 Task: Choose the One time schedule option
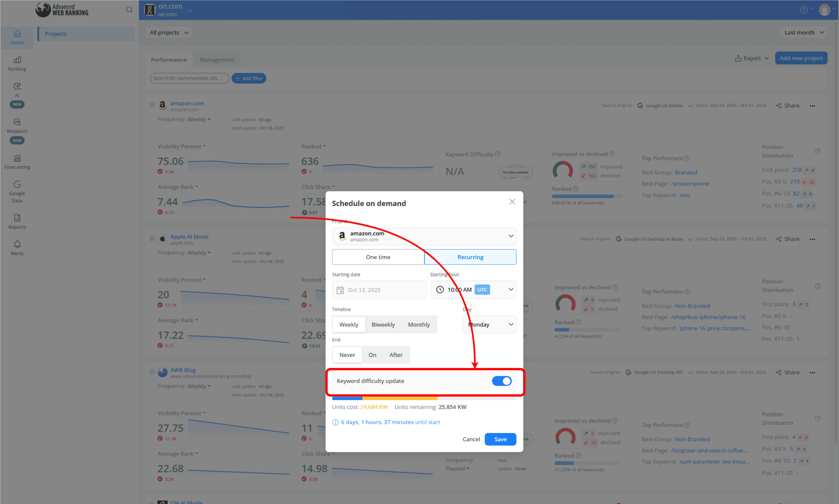[x=378, y=257]
